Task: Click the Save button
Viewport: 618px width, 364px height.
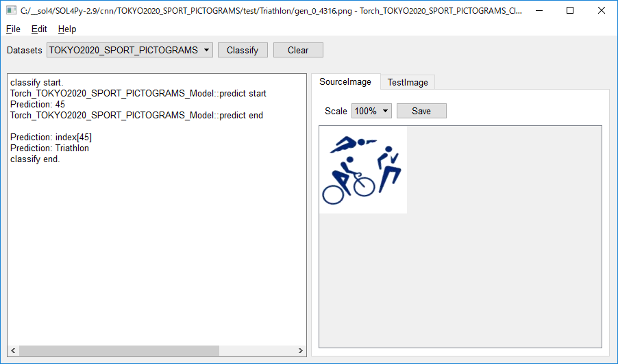Action: tap(421, 111)
